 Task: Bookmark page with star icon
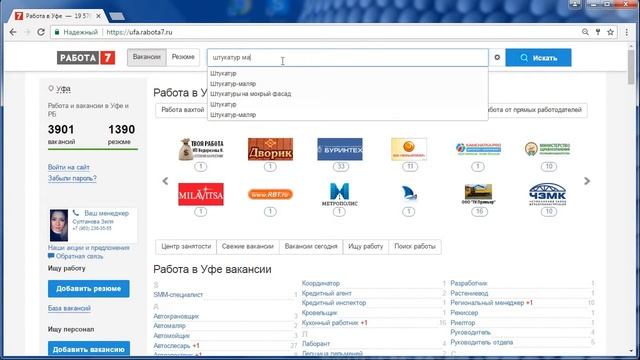[x=611, y=32]
